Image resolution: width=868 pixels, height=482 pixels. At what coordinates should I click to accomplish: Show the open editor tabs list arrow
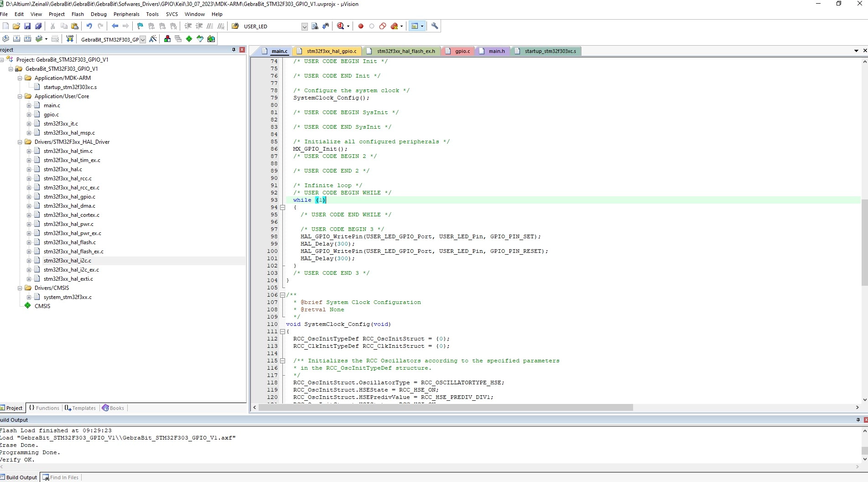856,51
